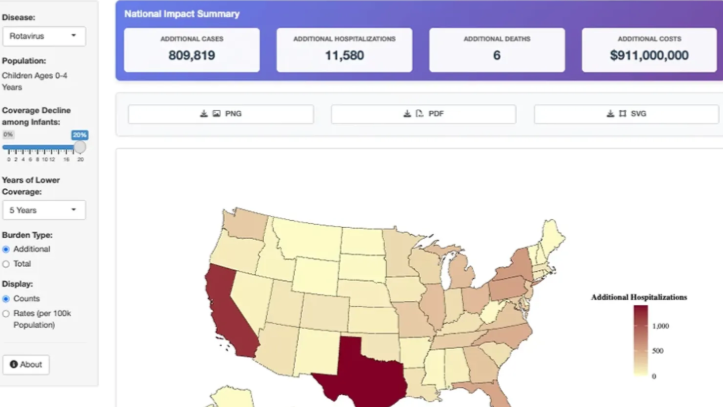Click the document icon beside PDF

419,114
